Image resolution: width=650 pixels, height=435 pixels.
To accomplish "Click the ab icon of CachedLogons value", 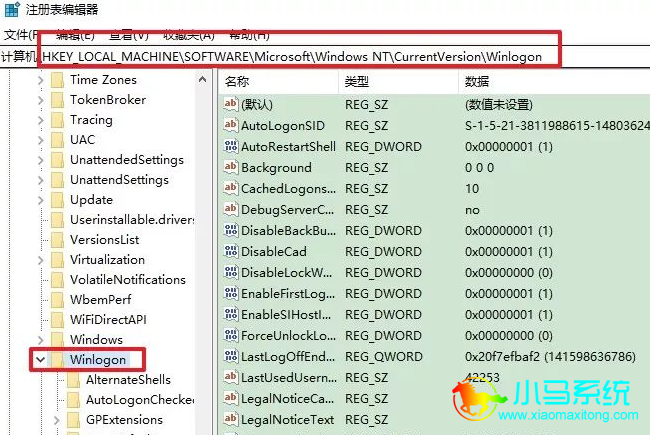I will pos(231,188).
